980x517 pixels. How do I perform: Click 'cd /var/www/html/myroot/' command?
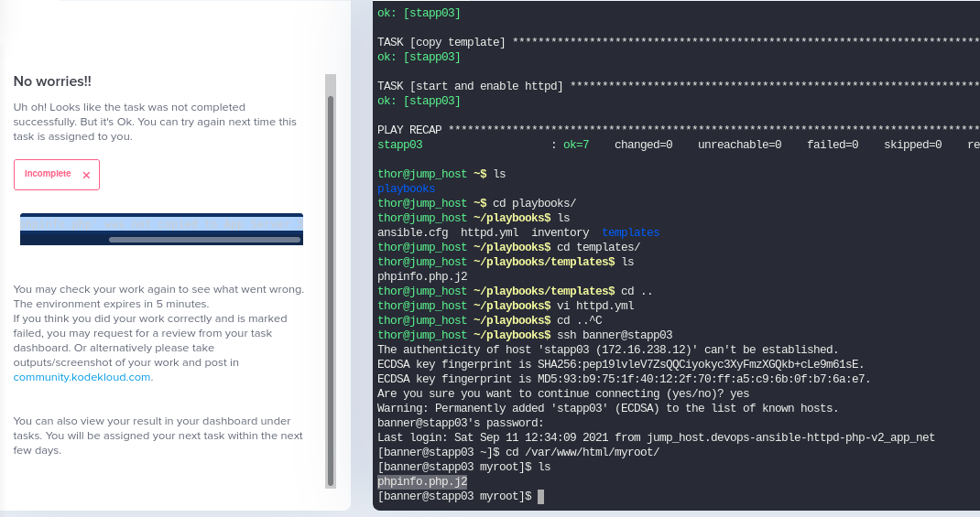(x=583, y=452)
